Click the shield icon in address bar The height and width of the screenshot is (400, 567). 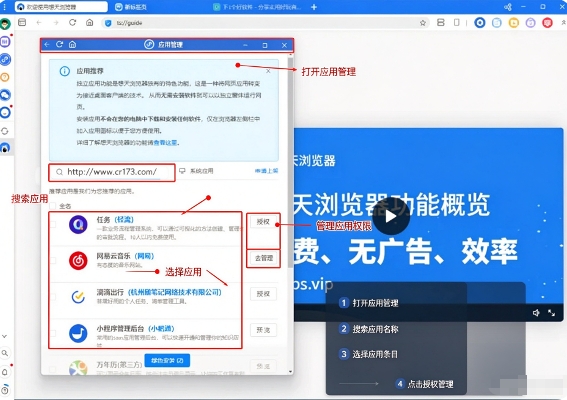point(108,23)
